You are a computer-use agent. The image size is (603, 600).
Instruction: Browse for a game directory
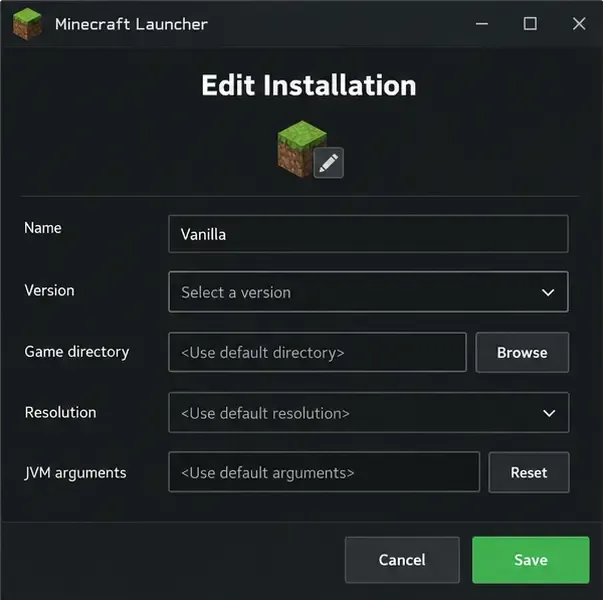pos(522,352)
